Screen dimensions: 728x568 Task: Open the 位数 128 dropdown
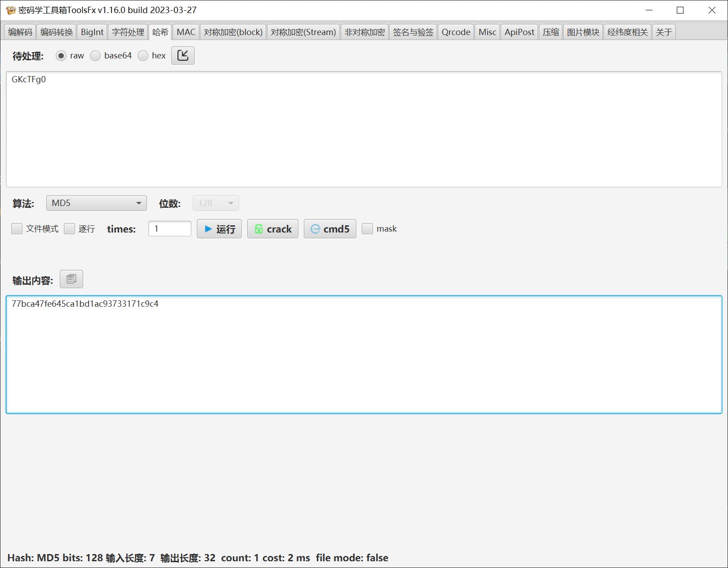point(216,203)
